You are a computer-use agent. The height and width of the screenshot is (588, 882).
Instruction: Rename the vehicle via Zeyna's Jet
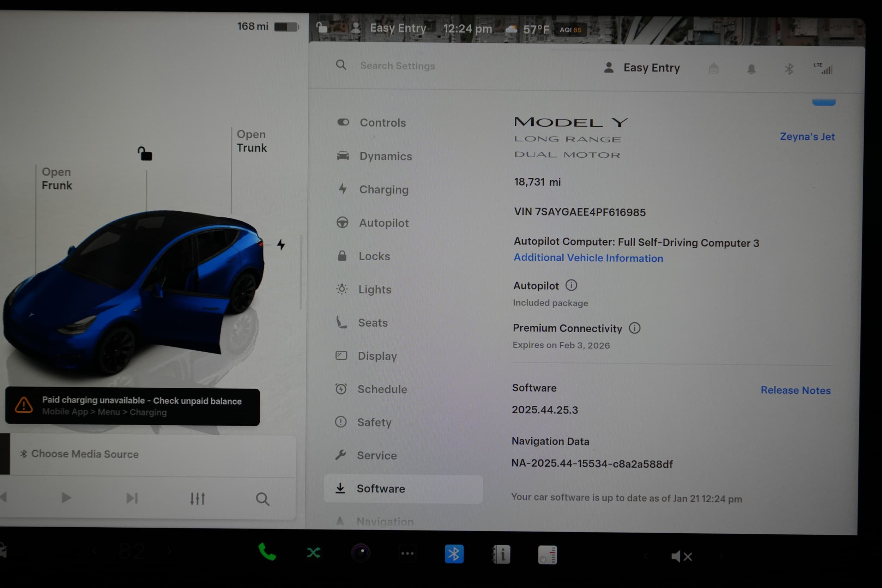pos(807,137)
